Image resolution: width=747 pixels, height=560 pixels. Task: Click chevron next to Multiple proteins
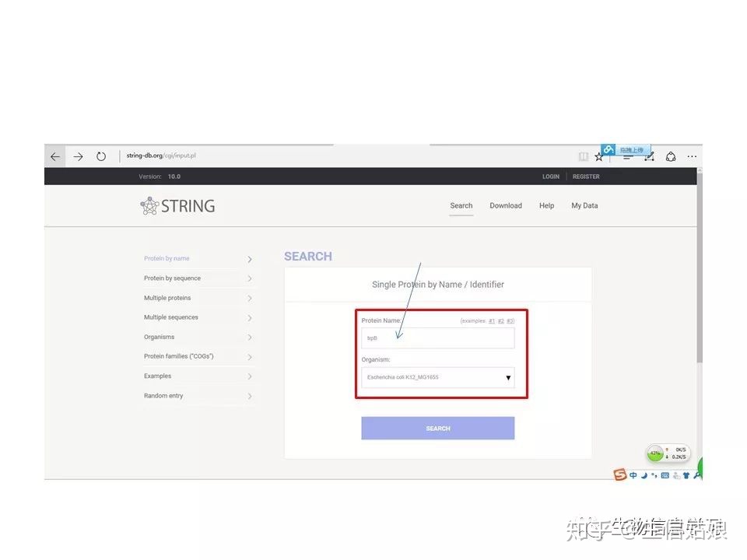[250, 298]
